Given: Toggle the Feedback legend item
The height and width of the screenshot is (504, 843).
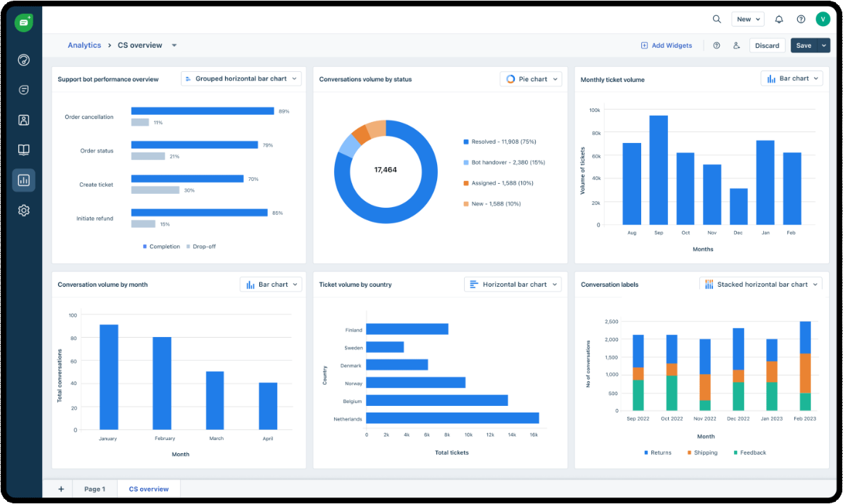Looking at the screenshot, I should pos(748,452).
